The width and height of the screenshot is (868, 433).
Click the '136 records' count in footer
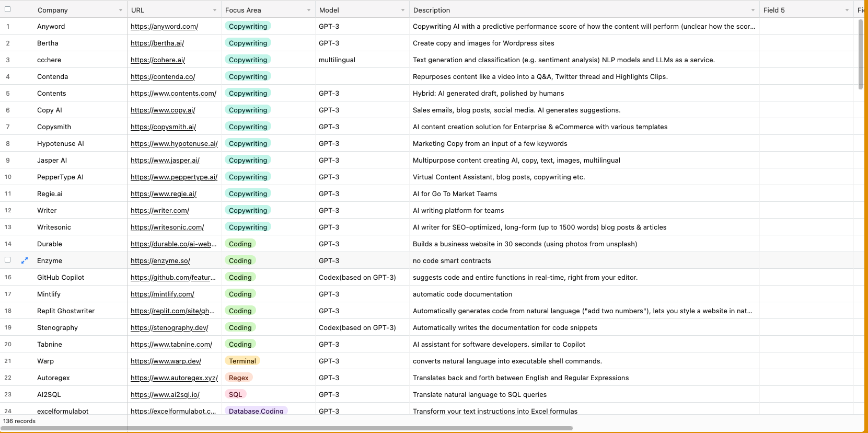[x=19, y=421]
